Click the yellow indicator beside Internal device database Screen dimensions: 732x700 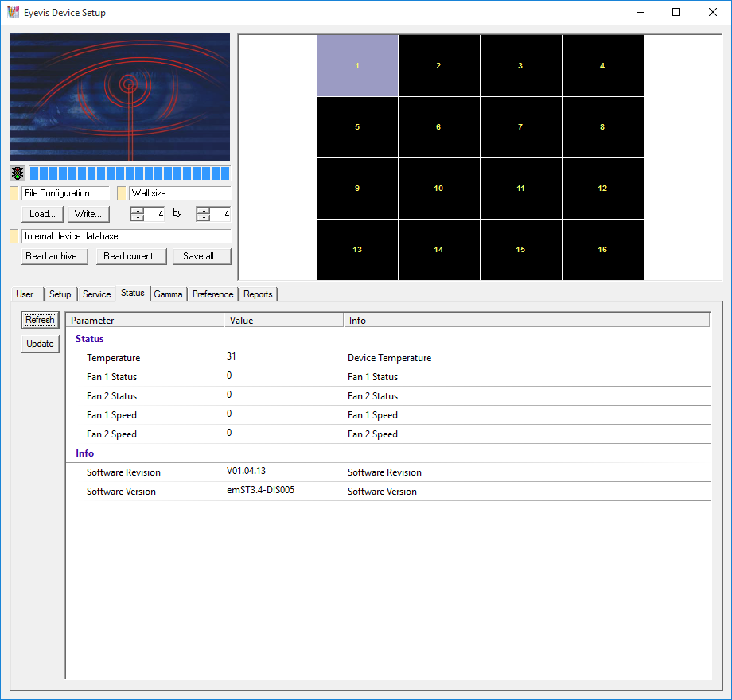pyautogui.click(x=14, y=236)
